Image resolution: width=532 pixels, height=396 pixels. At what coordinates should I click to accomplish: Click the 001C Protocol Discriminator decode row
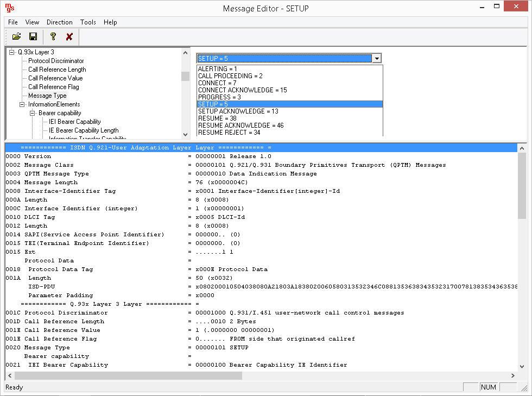click(x=261, y=313)
